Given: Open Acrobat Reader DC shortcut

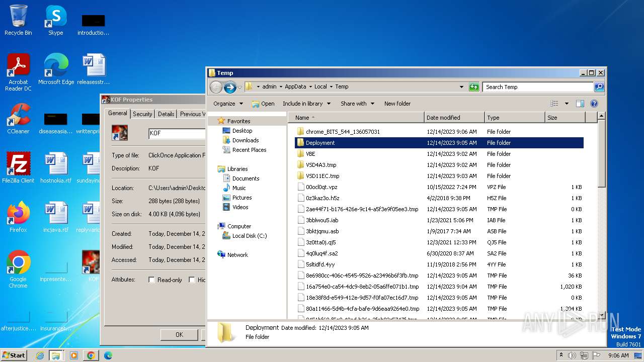Looking at the screenshot, I should point(18,72).
